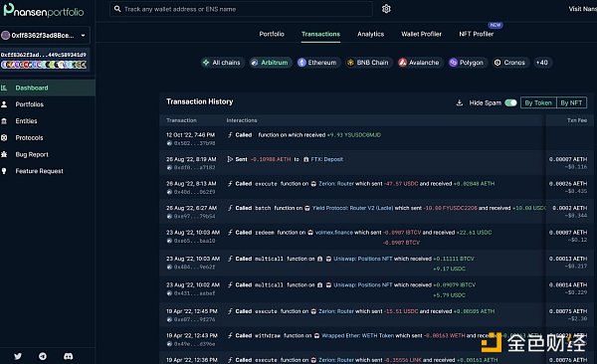The image size is (597, 364).
Task: Open the settings gear icon
Action: click(x=386, y=9)
